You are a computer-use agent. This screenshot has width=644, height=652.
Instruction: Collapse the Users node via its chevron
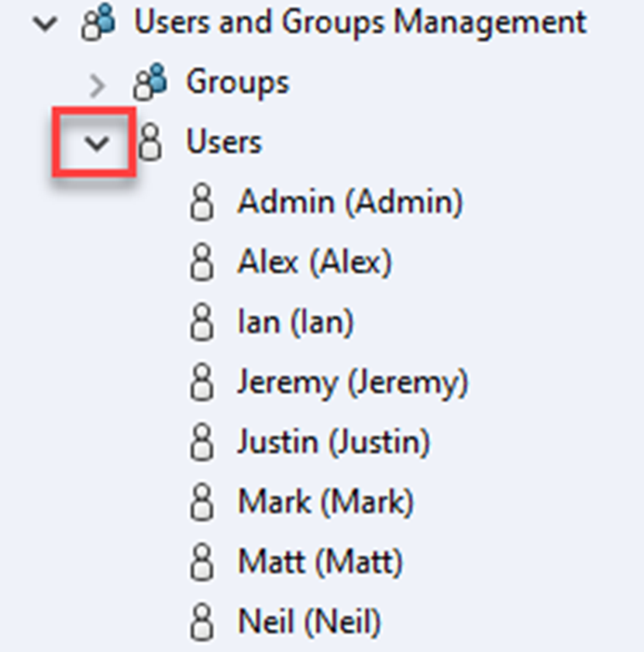(95, 141)
